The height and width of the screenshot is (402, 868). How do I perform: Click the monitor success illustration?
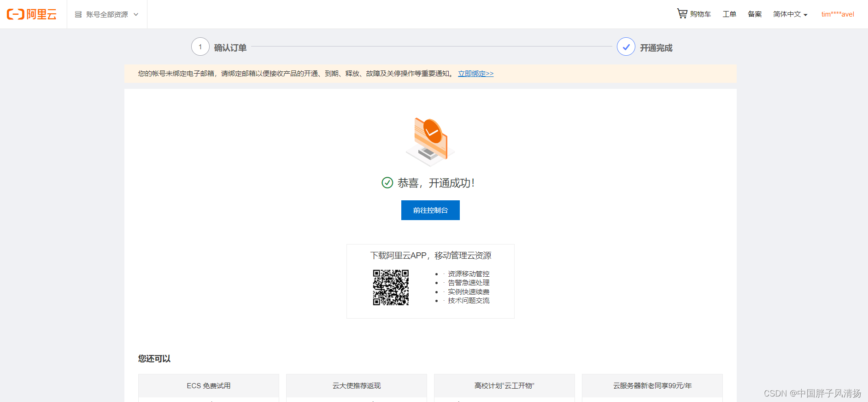click(430, 141)
